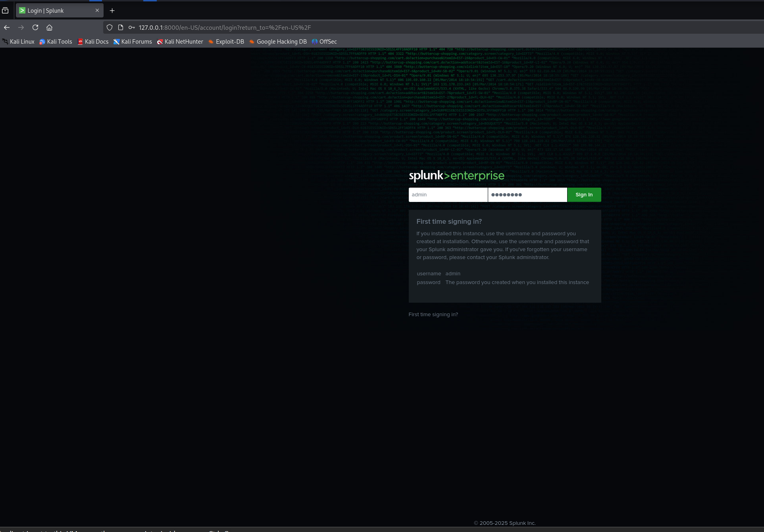The image size is (764, 532).
Task: Open the OffSec bookmark
Action: pyautogui.click(x=324, y=41)
